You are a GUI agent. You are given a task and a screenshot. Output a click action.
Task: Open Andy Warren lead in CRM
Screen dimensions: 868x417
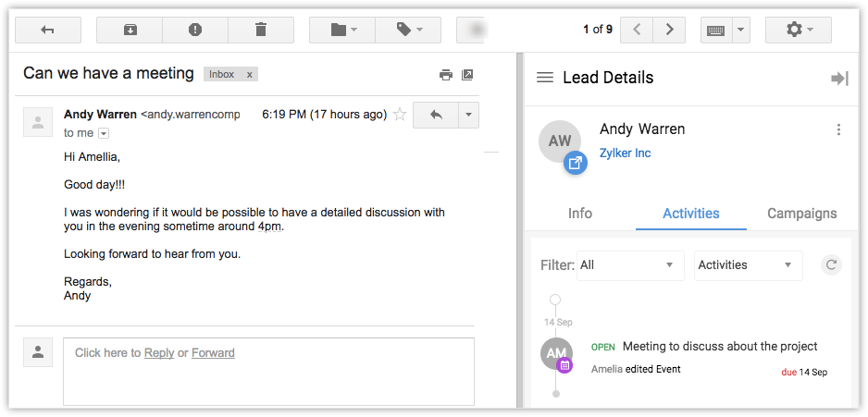pyautogui.click(x=576, y=164)
